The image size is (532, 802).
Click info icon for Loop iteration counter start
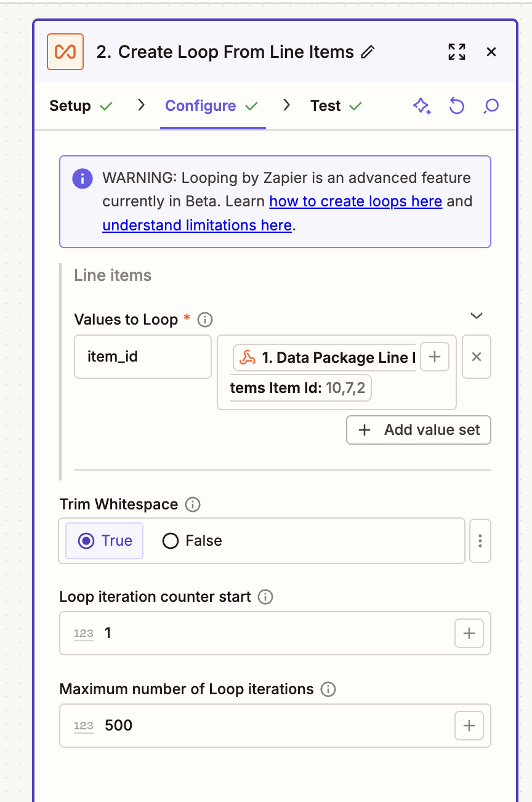(x=265, y=597)
